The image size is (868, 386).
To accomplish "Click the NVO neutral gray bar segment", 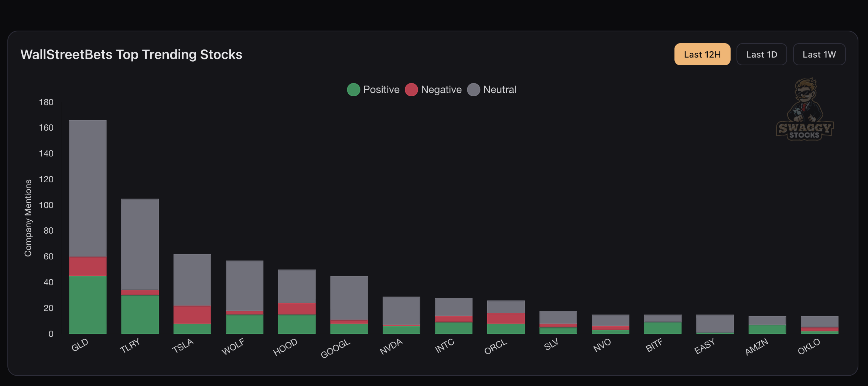I will [610, 320].
